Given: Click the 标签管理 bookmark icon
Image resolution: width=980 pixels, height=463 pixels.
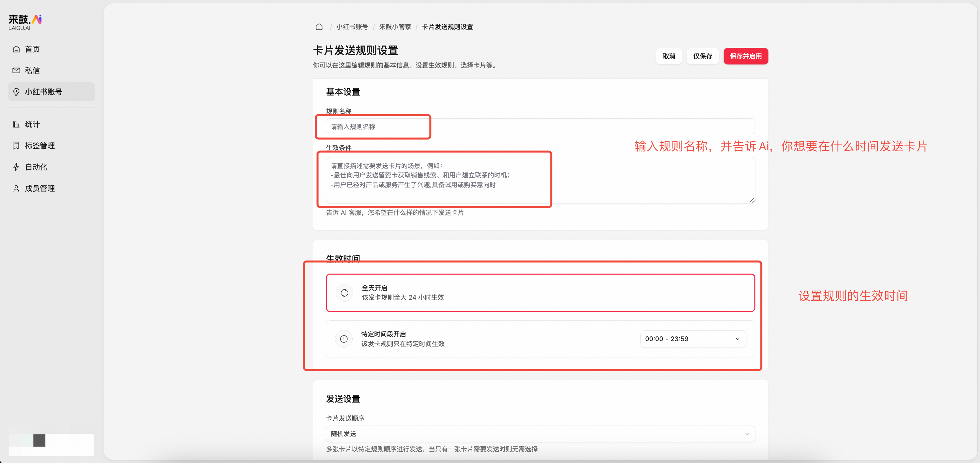Looking at the screenshot, I should tap(16, 145).
